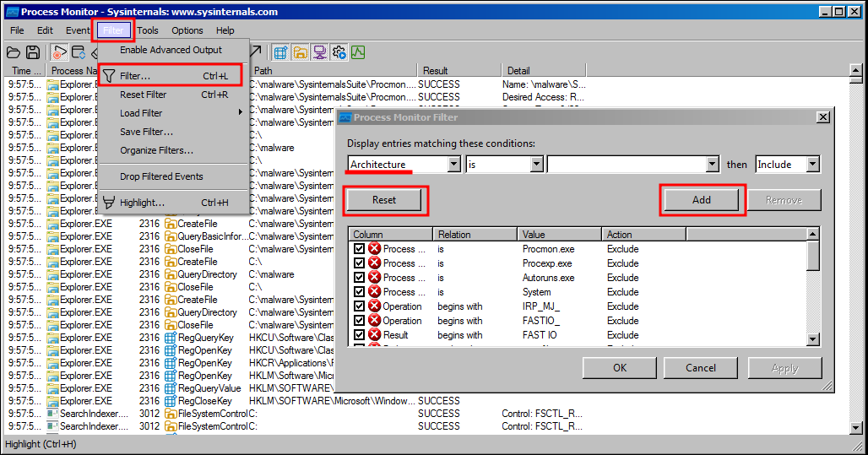868x455 pixels.
Task: Click red exclude icon on IRP_MJ_ row
Action: click(x=375, y=306)
